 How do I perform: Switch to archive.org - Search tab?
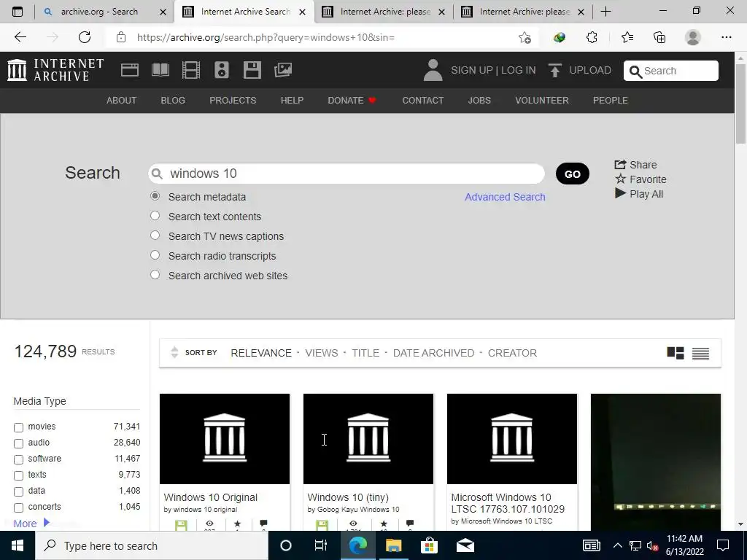click(99, 12)
